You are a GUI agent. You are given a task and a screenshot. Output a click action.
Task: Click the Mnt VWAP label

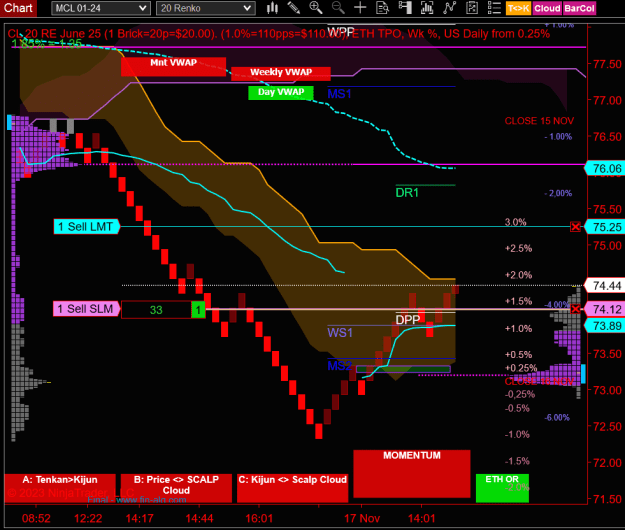click(x=173, y=66)
